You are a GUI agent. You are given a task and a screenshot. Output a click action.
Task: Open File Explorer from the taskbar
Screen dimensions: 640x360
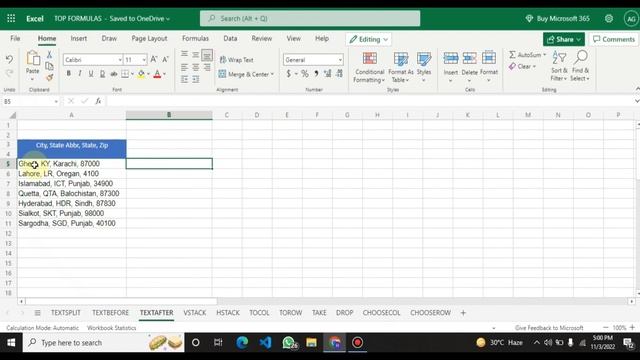coord(311,342)
